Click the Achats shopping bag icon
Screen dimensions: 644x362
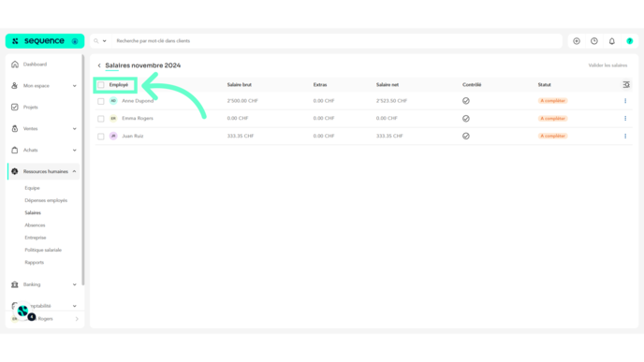point(15,151)
